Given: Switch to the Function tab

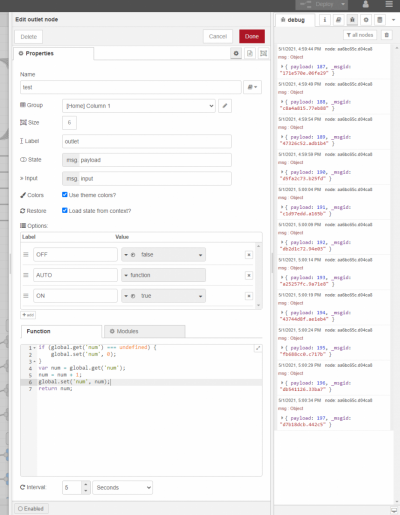Looking at the screenshot, I should [x=61, y=331].
